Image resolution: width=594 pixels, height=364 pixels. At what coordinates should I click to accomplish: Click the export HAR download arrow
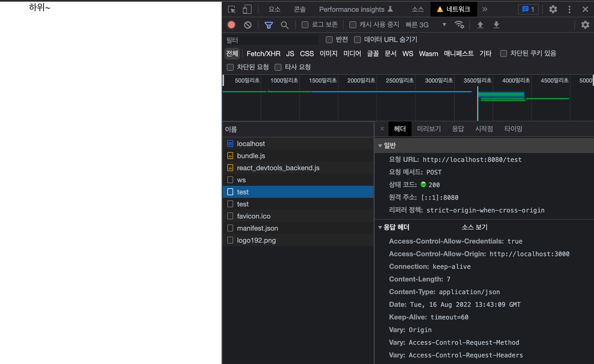(496, 25)
